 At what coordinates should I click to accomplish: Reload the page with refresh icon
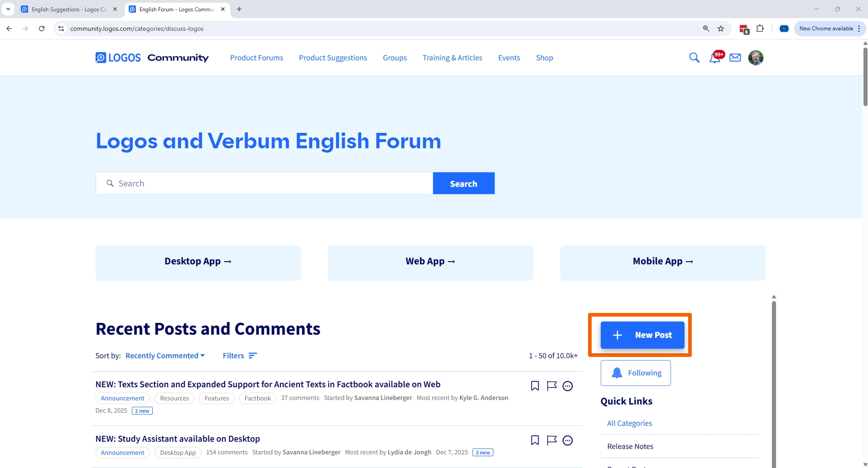pos(42,29)
